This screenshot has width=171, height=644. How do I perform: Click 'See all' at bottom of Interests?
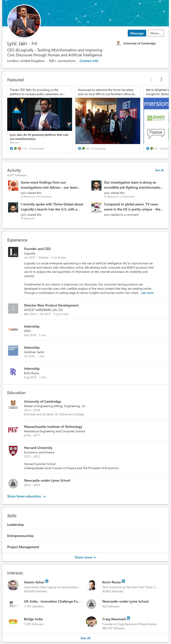(85, 638)
